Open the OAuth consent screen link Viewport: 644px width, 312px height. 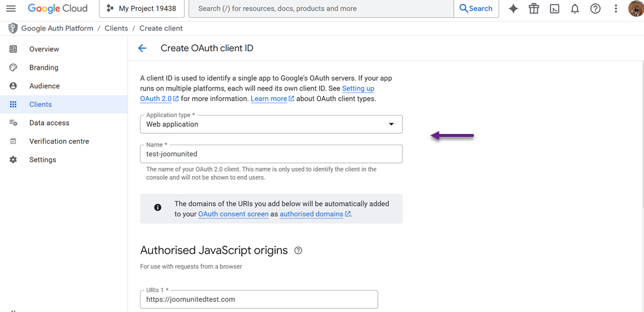click(x=233, y=214)
